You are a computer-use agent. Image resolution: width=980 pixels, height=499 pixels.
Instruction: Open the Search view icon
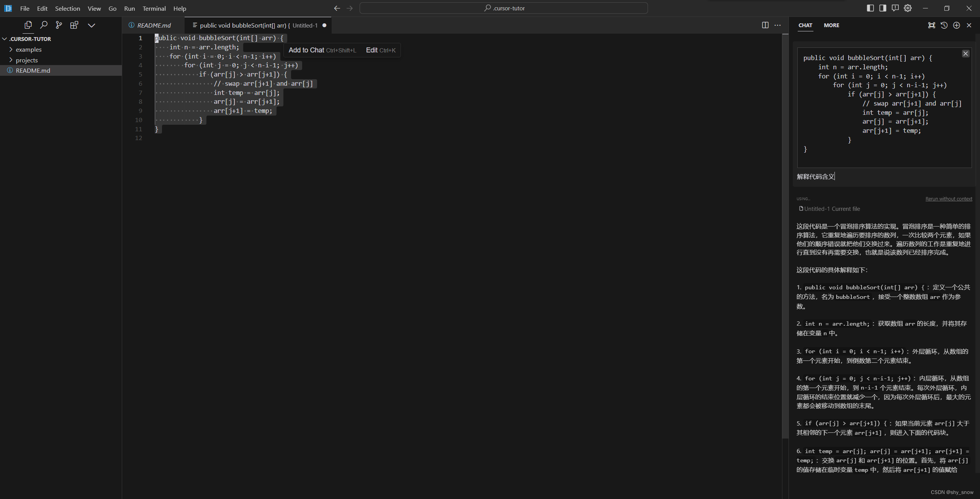tap(44, 25)
